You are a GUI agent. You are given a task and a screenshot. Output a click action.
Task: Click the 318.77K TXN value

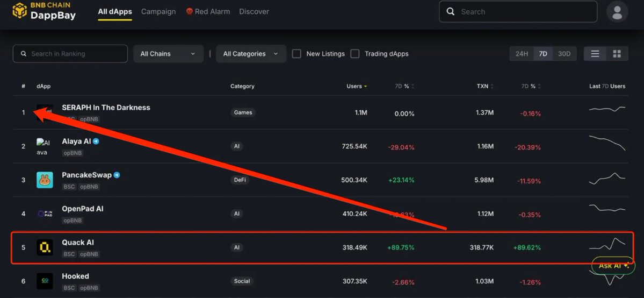(482, 247)
